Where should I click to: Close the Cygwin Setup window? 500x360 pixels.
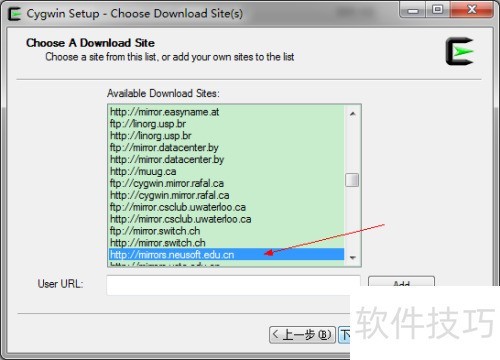point(472,10)
